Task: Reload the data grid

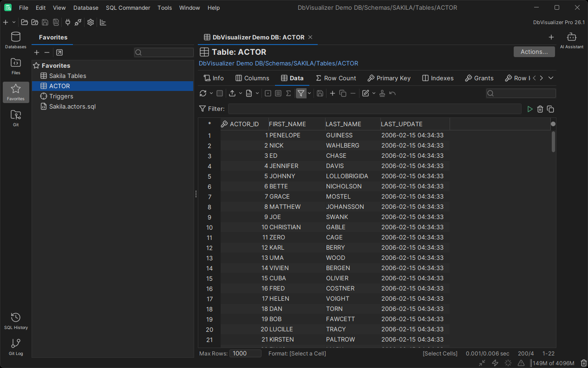Action: point(203,93)
